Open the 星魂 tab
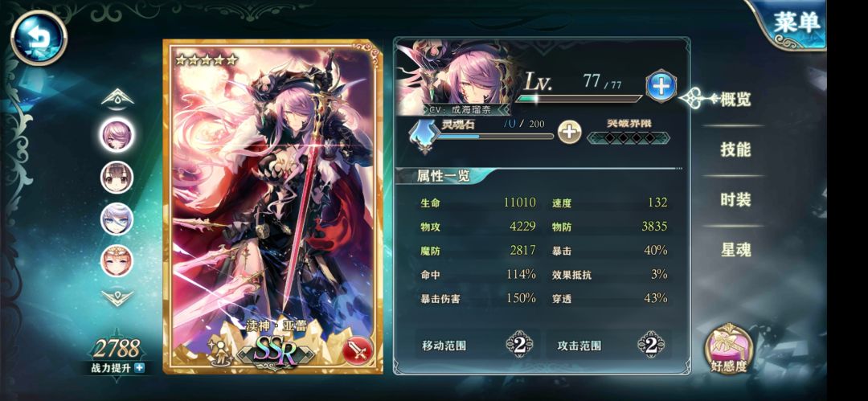Viewport: 868px width, 401px height. [735, 250]
